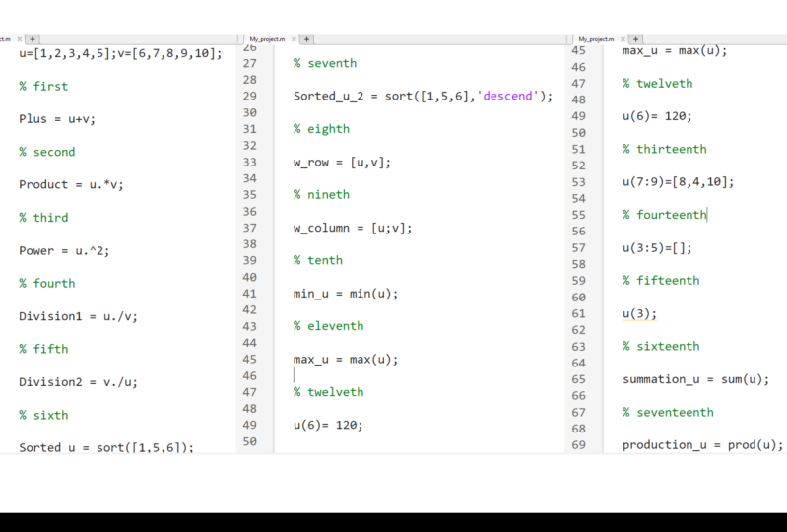The image size is (787, 532).
Task: Place cursor on the '% fourteenth' comment
Action: pyautogui.click(x=664, y=215)
